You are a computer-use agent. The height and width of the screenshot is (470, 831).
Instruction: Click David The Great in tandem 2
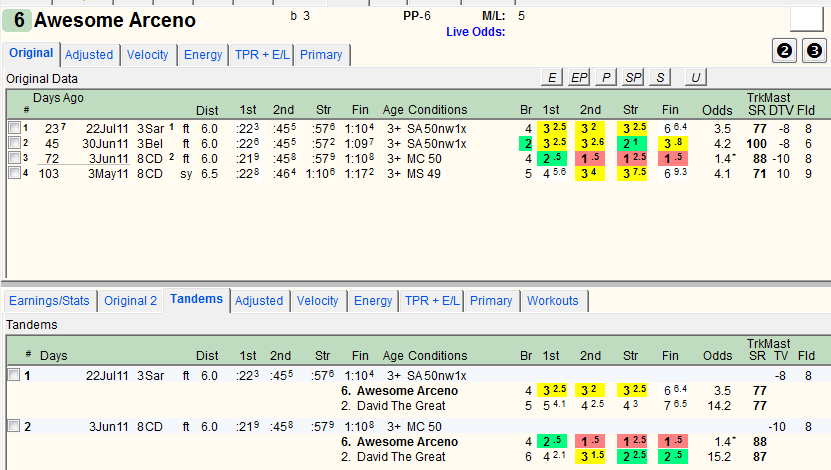pyautogui.click(x=401, y=456)
